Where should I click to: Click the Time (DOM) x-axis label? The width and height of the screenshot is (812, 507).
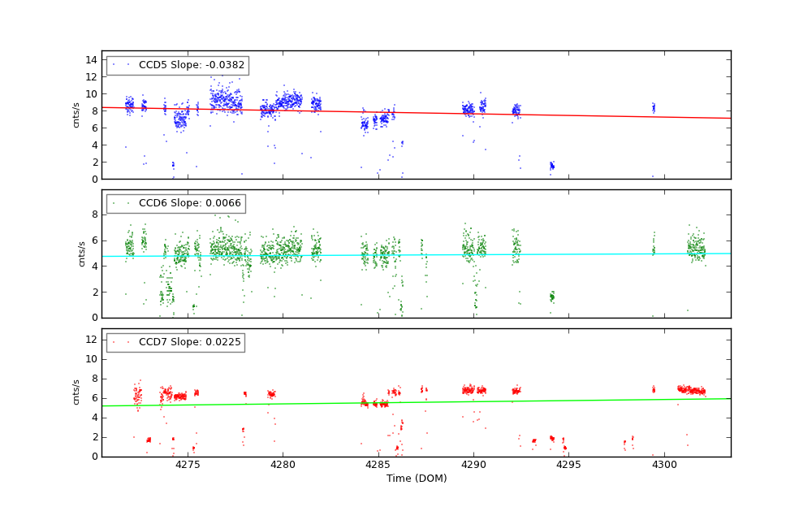pyautogui.click(x=416, y=479)
